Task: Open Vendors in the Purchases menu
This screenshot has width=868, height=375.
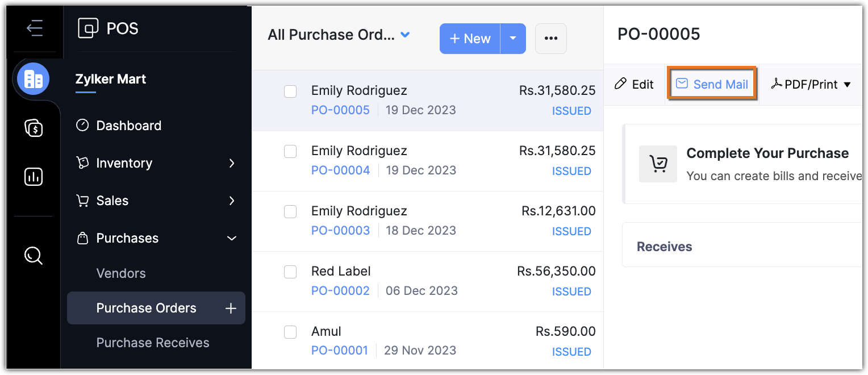Action: tap(121, 273)
